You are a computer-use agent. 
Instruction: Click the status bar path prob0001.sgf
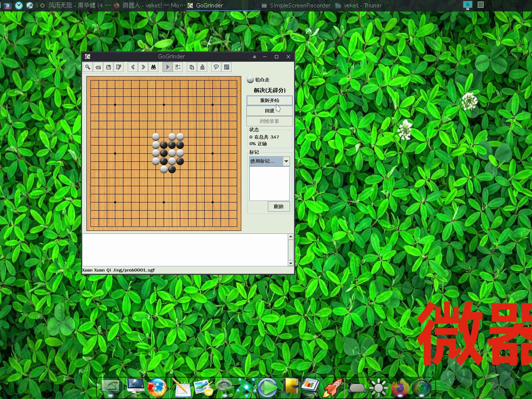[x=118, y=270]
